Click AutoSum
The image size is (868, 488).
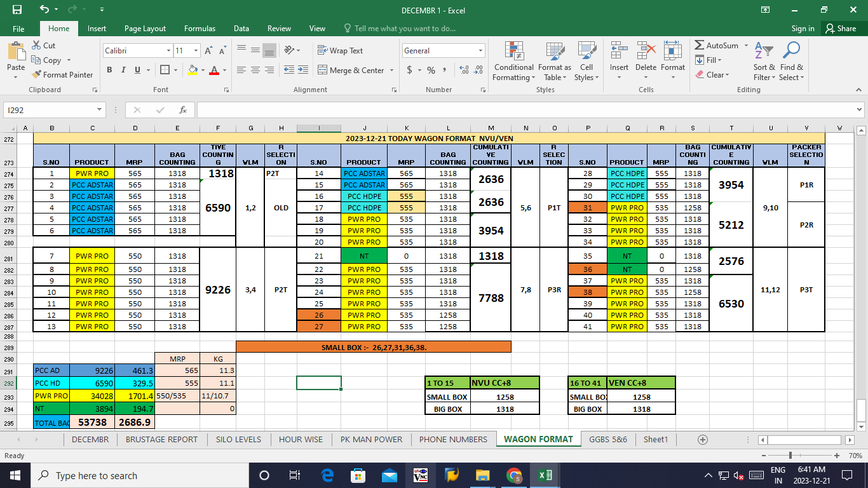(717, 46)
